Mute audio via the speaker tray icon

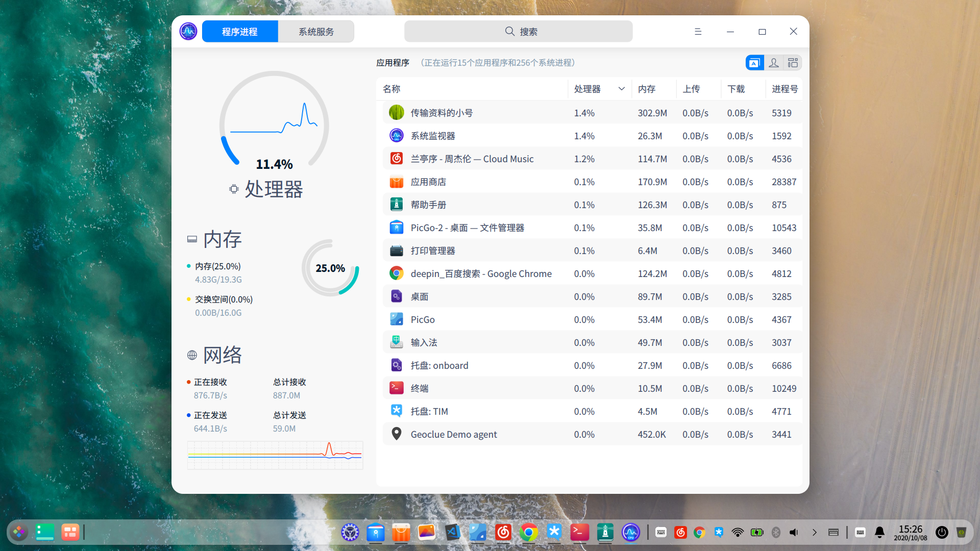point(795,532)
